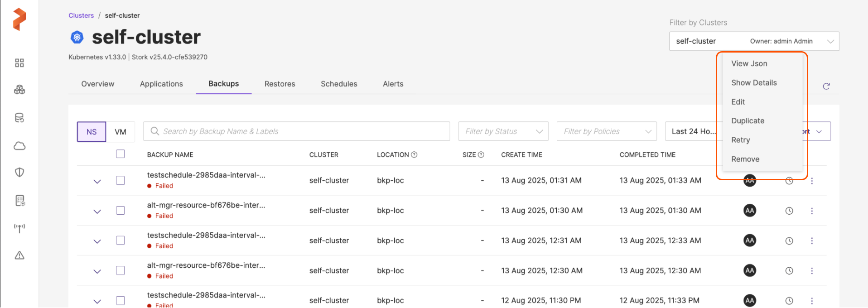The image size is (868, 308).
Task: Check the box for the 01:31 AM testschedule backup
Action: coord(121,181)
